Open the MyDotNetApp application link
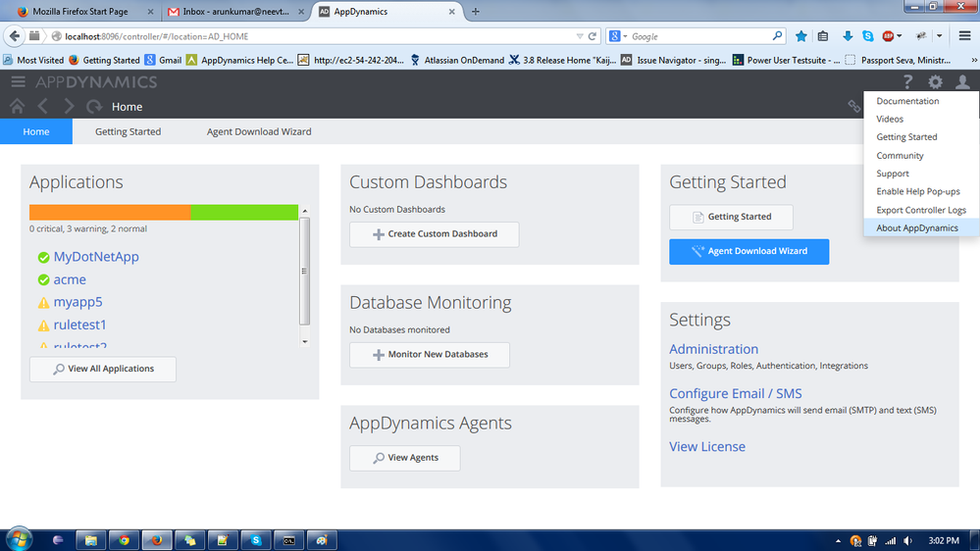980x551 pixels. point(96,257)
